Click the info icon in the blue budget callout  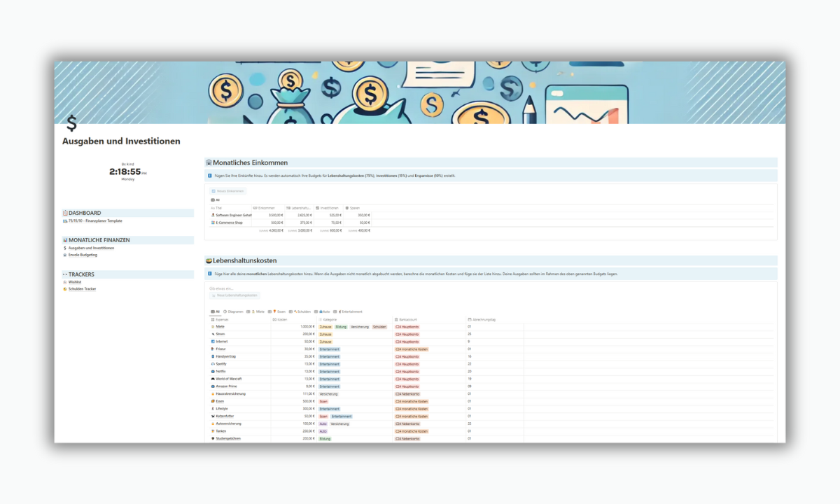click(x=210, y=175)
